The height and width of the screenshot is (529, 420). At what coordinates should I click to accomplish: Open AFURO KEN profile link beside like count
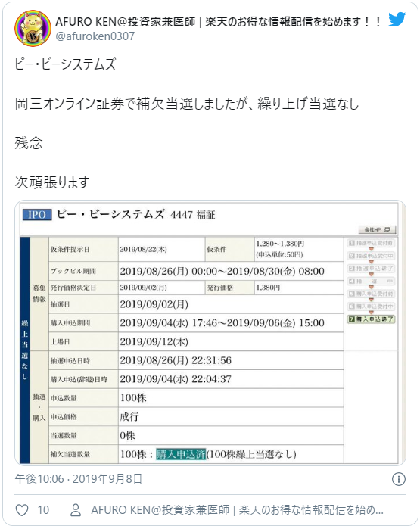pyautogui.click(x=237, y=510)
